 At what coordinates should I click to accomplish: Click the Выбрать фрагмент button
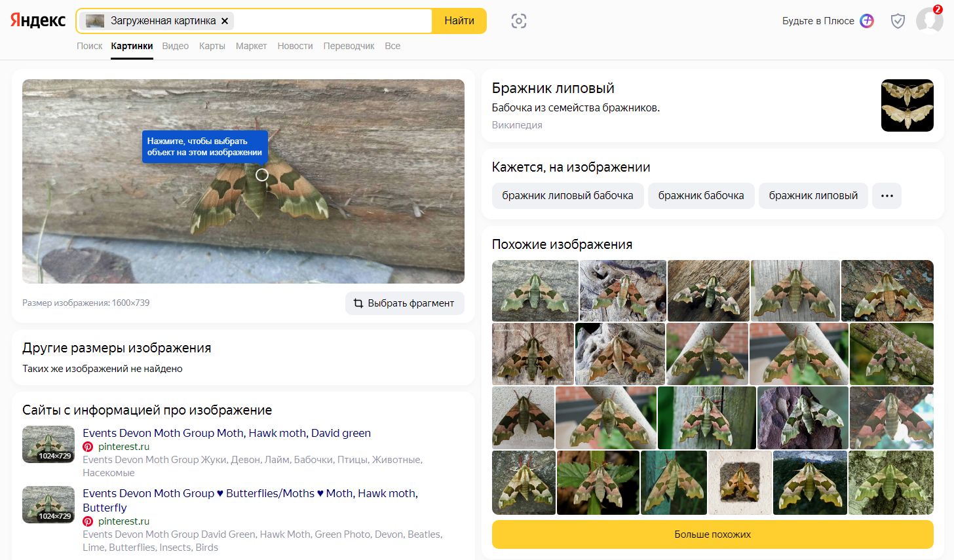point(404,303)
